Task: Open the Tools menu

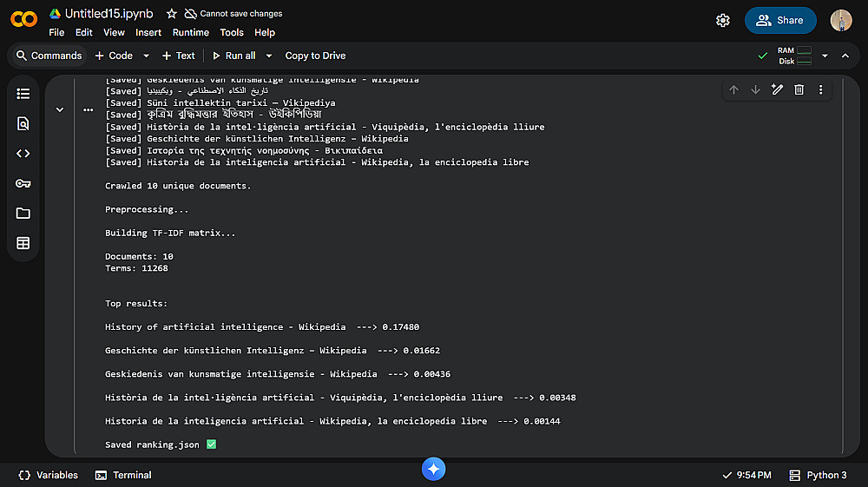Action: pos(232,33)
